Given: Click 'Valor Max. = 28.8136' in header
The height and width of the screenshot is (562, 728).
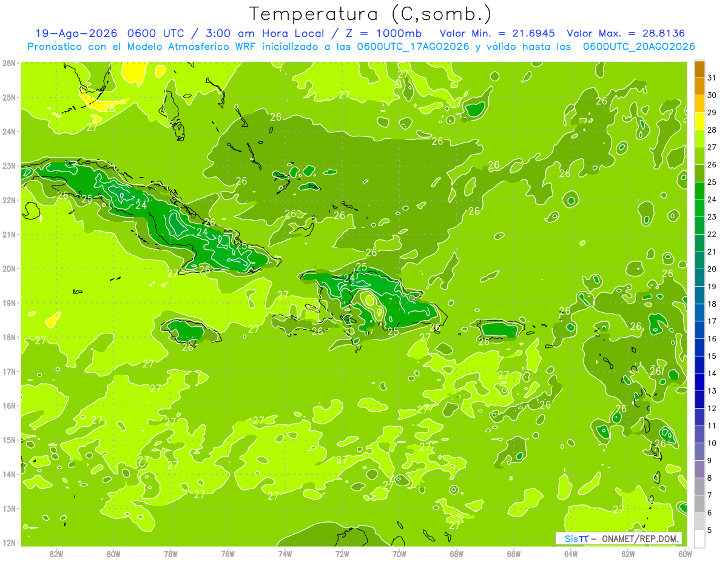Looking at the screenshot, I should [x=625, y=33].
